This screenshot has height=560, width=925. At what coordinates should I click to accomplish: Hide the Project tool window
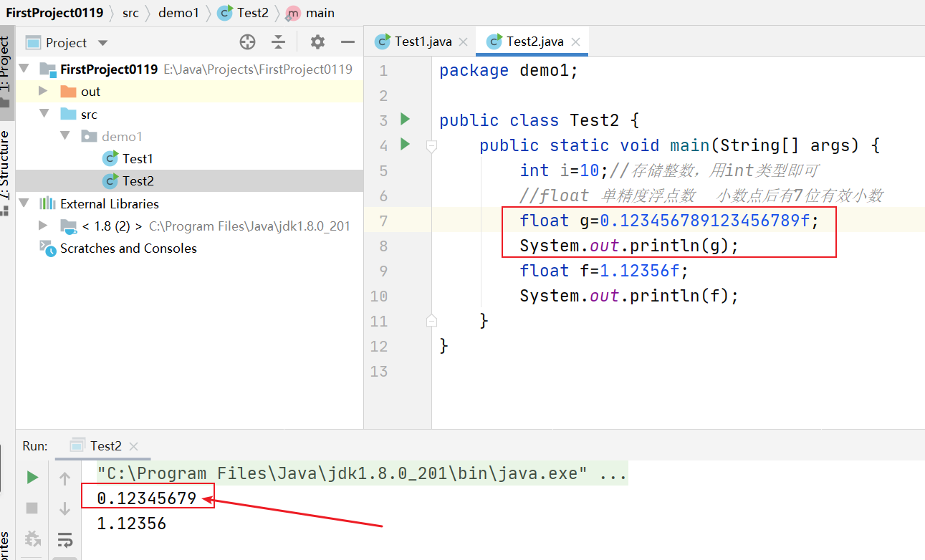pyautogui.click(x=348, y=42)
